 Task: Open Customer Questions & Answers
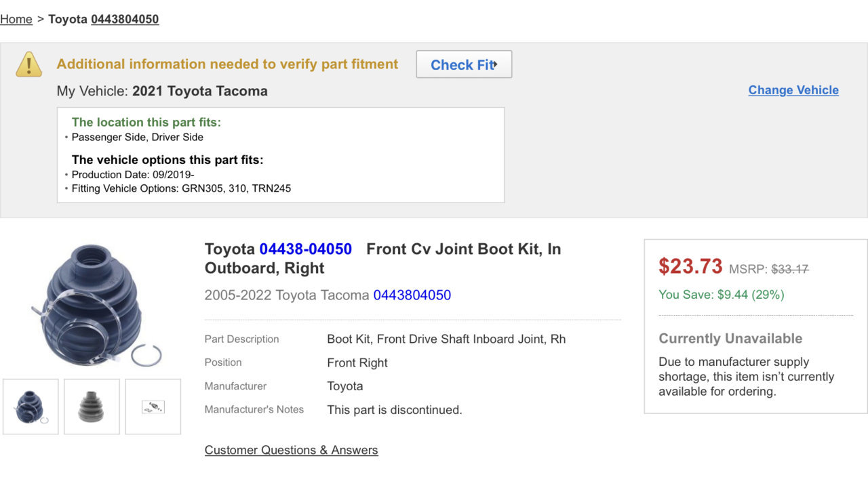click(291, 450)
